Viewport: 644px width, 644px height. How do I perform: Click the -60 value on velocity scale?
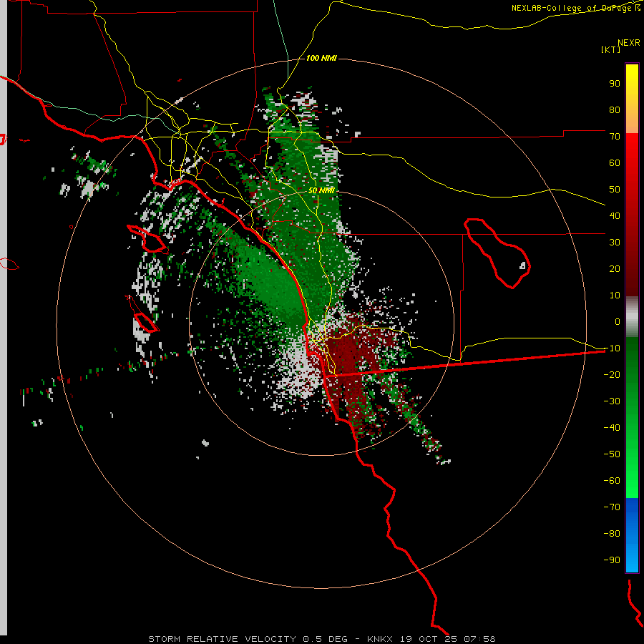612,481
